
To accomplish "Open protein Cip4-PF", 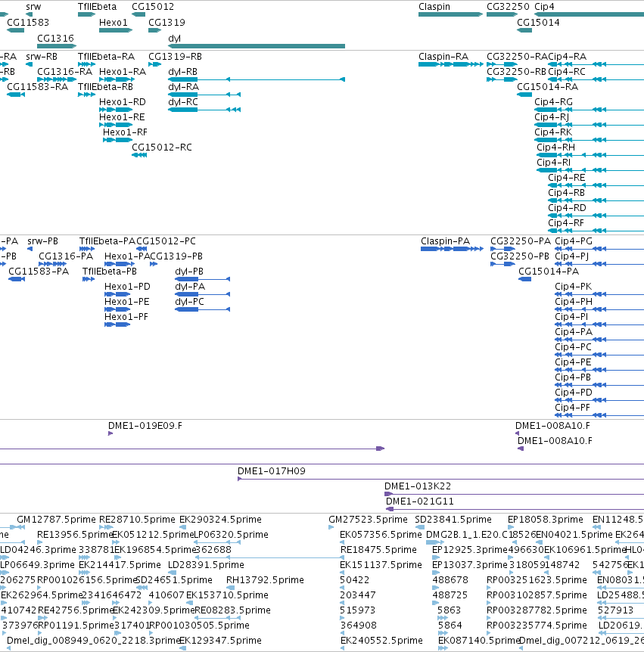I will pos(572,408).
